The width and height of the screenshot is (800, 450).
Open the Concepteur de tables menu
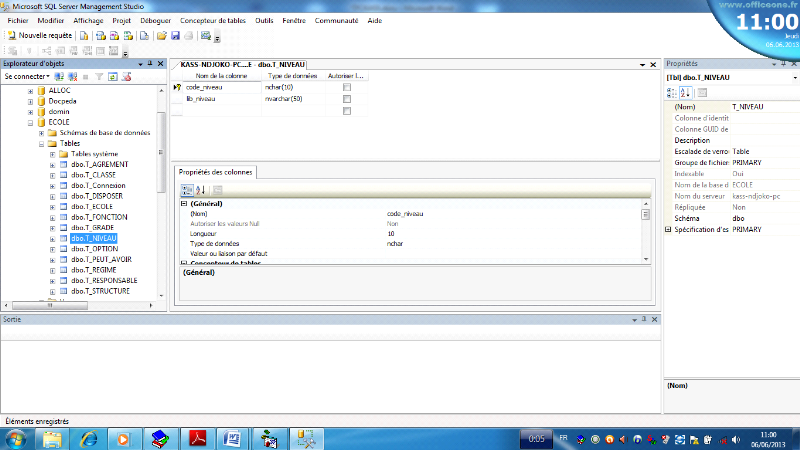[213, 20]
